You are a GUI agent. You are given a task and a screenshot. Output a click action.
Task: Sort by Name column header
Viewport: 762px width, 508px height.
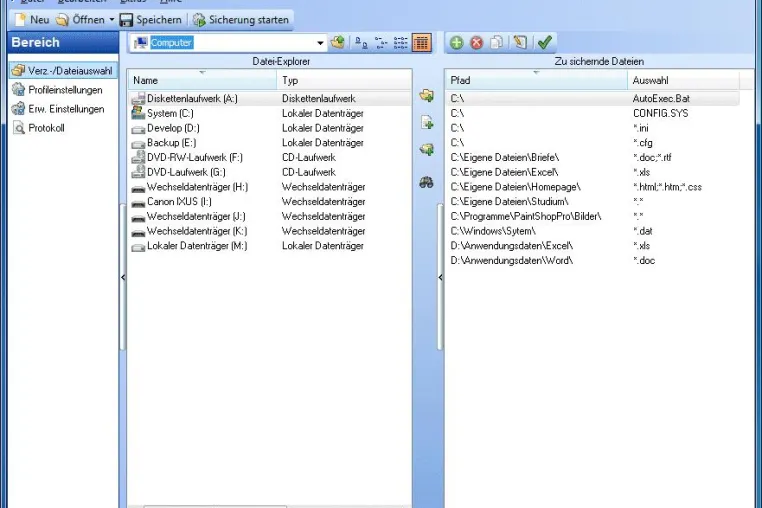[202, 80]
